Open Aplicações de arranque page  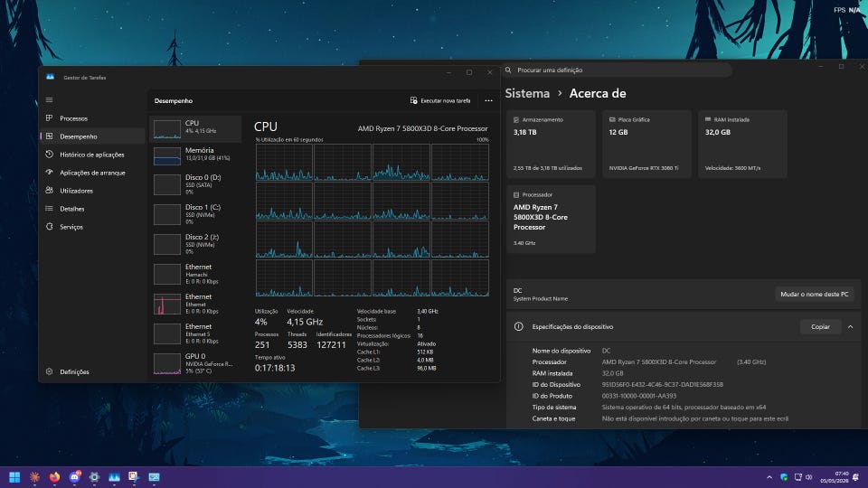(x=92, y=173)
